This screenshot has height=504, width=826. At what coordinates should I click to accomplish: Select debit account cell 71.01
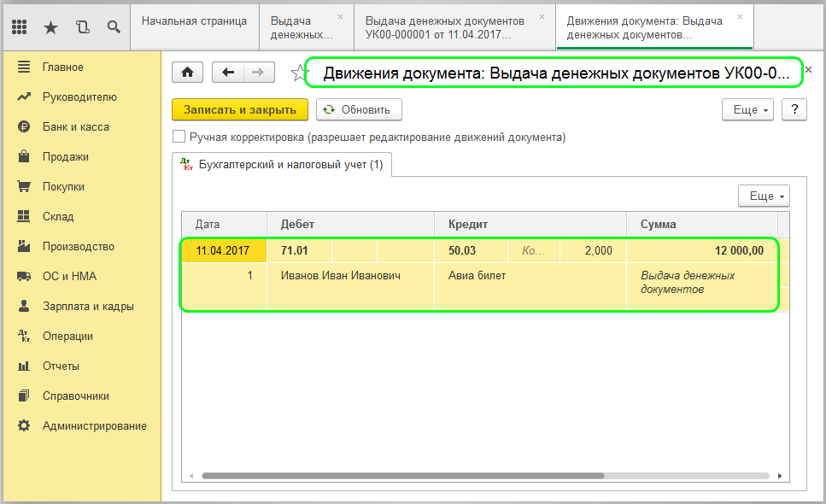pyautogui.click(x=299, y=250)
